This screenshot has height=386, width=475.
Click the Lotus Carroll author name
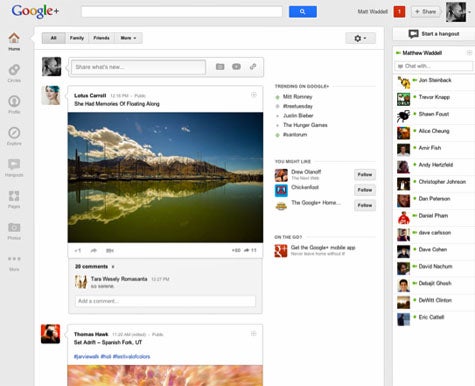coord(90,95)
